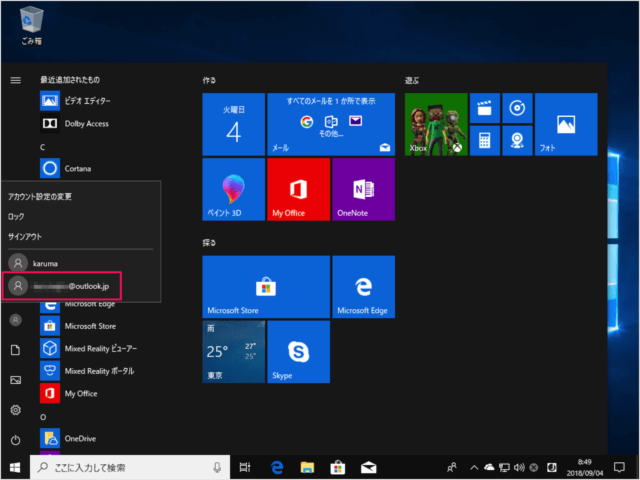Show hidden system tray icons chevron
This screenshot has width=640, height=480.
coord(476,467)
